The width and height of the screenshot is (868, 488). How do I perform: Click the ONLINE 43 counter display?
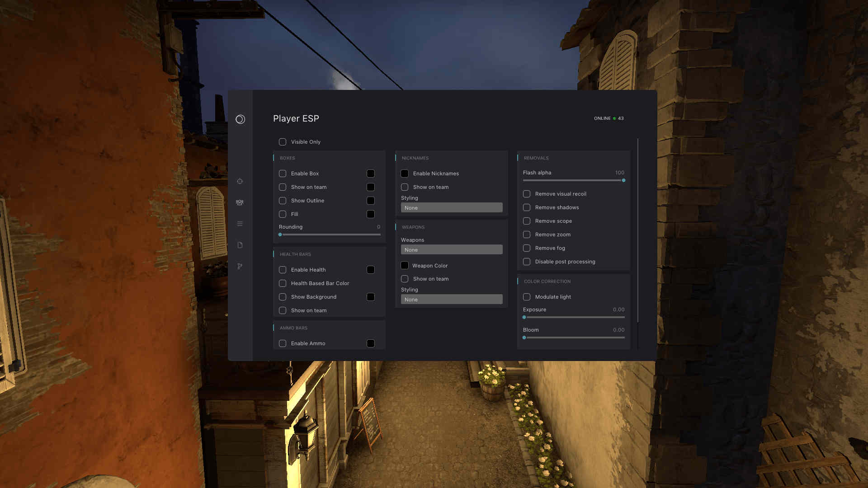click(x=608, y=118)
